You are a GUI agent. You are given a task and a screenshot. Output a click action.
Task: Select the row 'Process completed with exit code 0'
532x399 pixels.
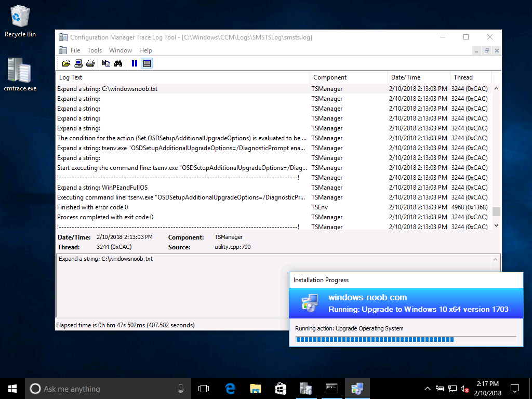[x=274, y=217]
